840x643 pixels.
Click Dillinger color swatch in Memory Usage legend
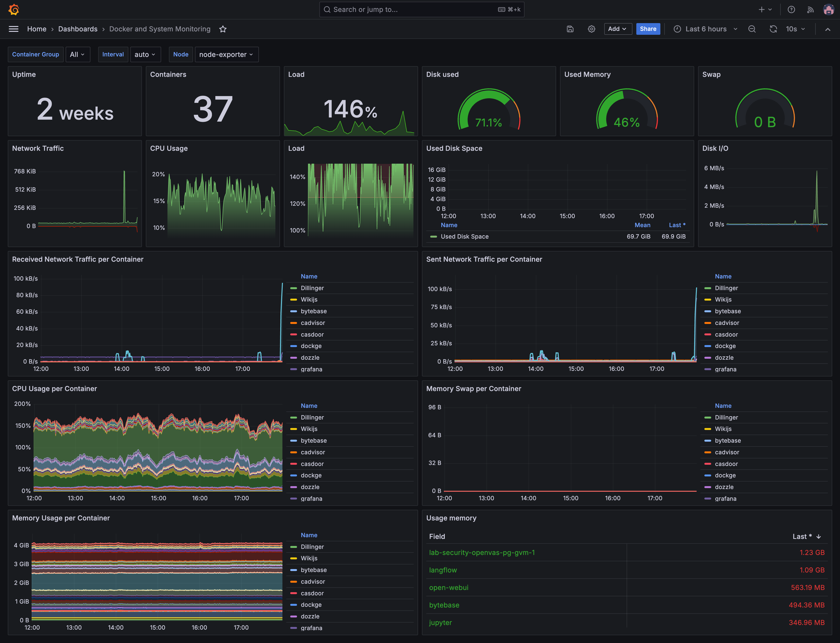point(294,547)
